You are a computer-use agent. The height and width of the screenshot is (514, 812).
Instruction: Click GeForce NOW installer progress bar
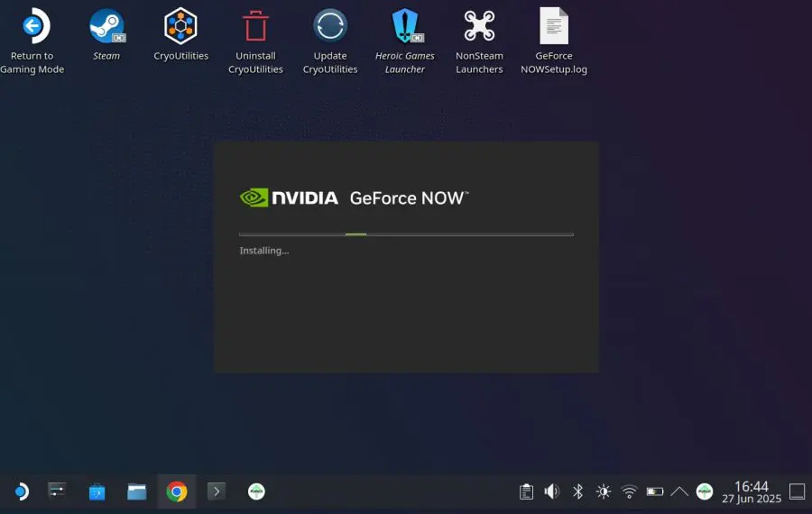406,234
